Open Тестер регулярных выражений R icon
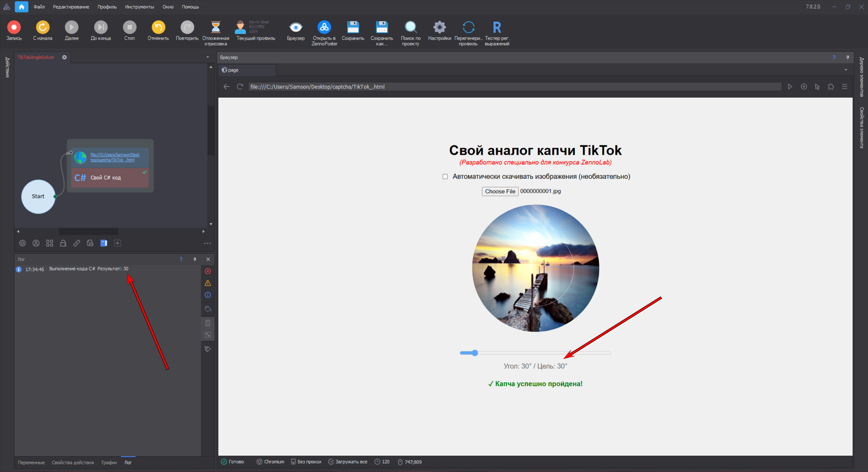Screen dimensions: 868x472 pyautogui.click(x=497, y=27)
